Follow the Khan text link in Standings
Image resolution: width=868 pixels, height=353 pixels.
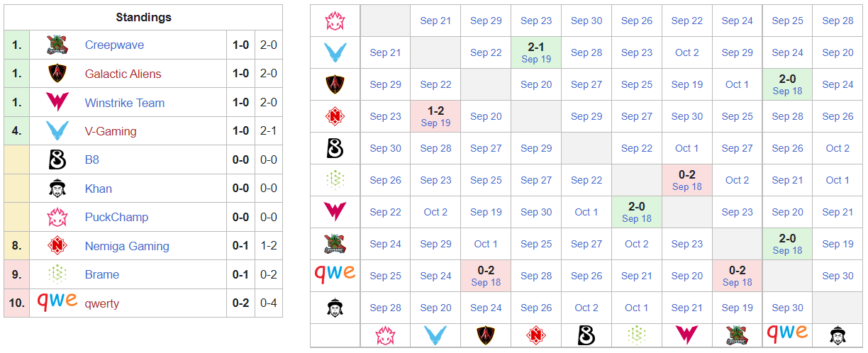pyautogui.click(x=99, y=189)
